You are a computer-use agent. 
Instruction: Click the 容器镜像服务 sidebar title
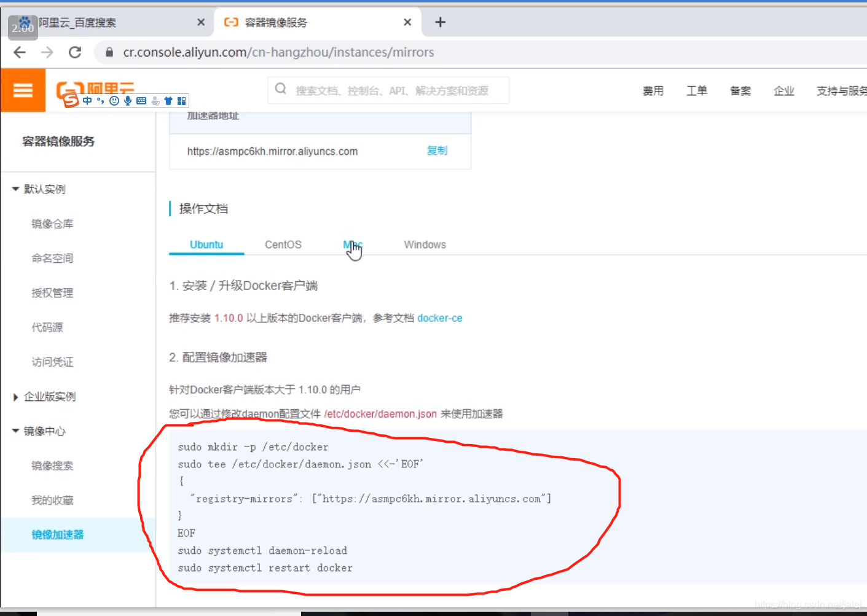(58, 141)
